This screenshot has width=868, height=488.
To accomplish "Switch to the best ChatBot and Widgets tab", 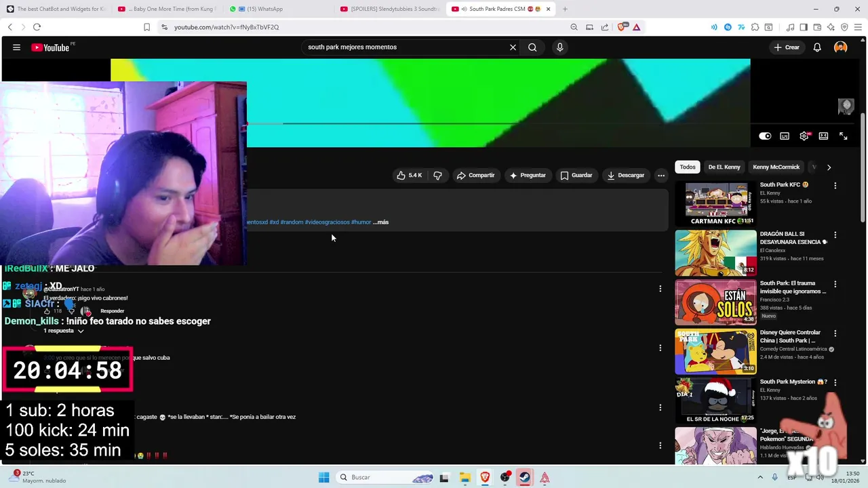I will coord(56,9).
